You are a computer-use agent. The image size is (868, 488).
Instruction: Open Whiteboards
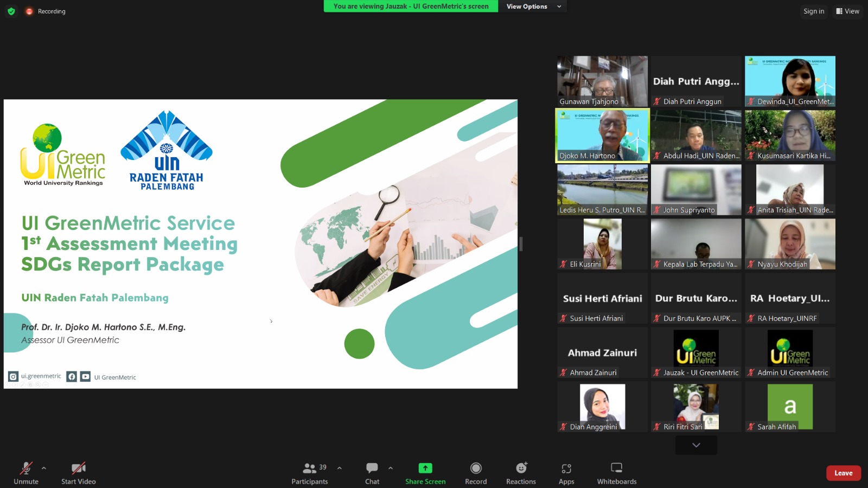click(617, 473)
